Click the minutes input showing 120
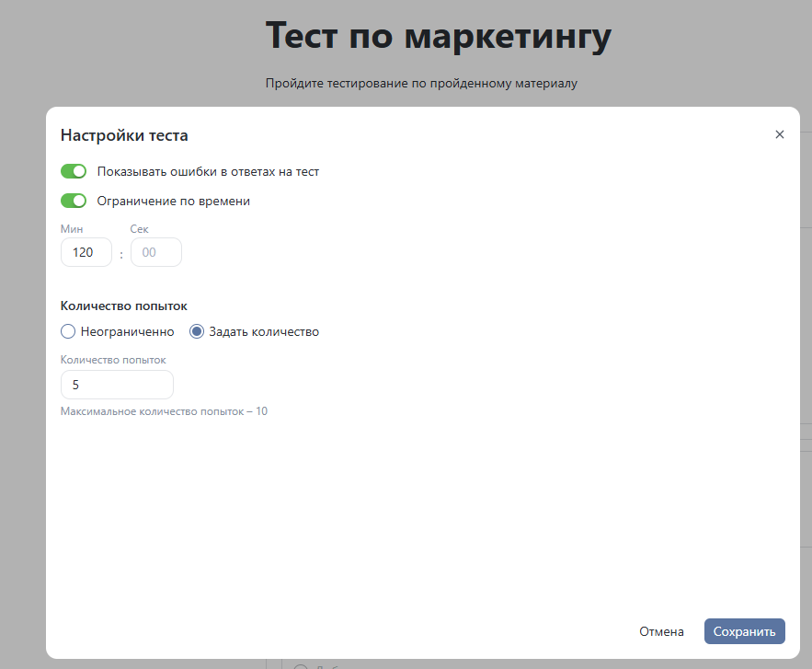The image size is (812, 669). [86, 251]
